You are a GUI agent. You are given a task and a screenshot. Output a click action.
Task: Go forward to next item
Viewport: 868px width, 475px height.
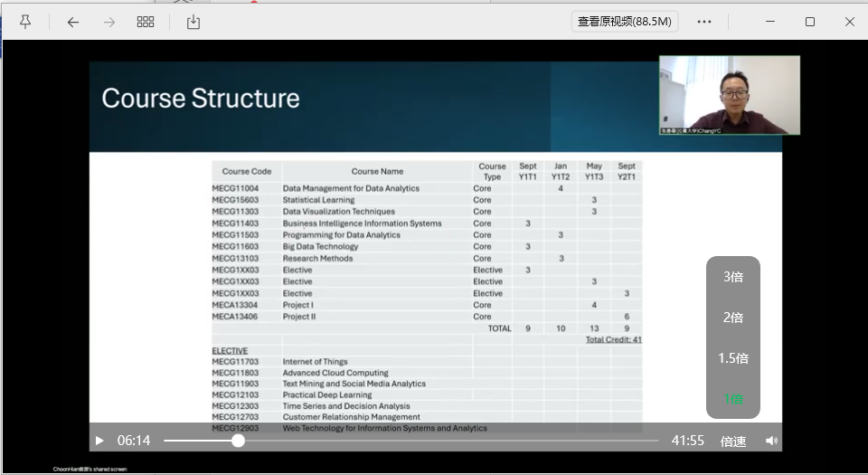coord(109,22)
